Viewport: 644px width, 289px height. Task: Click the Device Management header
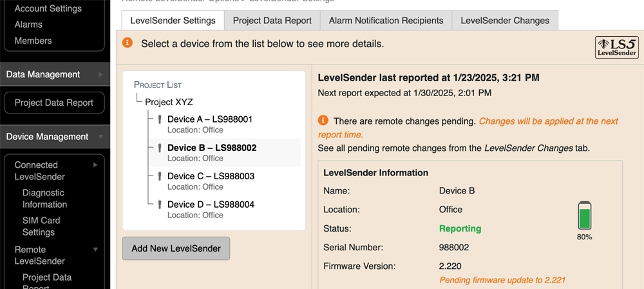(55, 137)
